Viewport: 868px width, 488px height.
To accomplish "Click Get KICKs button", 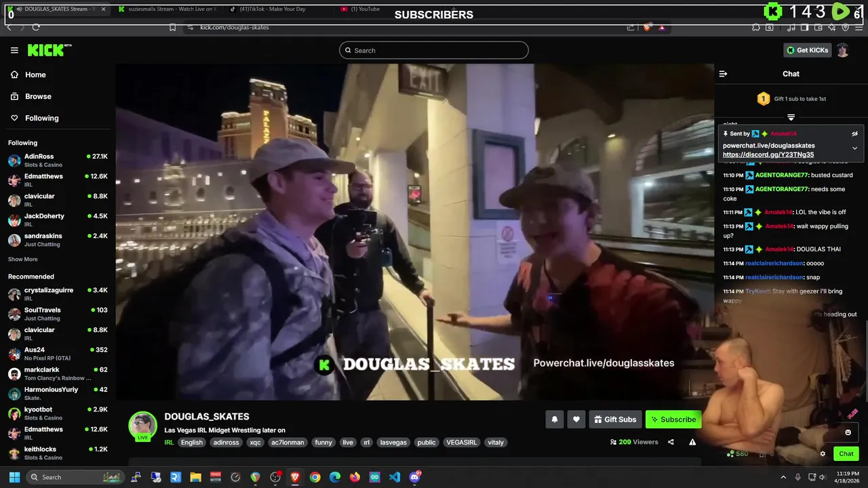I will coord(807,50).
